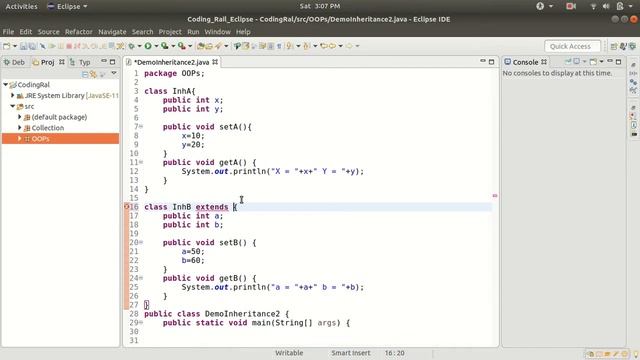Image resolution: width=640 pixels, height=360 pixels.
Task: Open the Source menu
Action: 48,31
